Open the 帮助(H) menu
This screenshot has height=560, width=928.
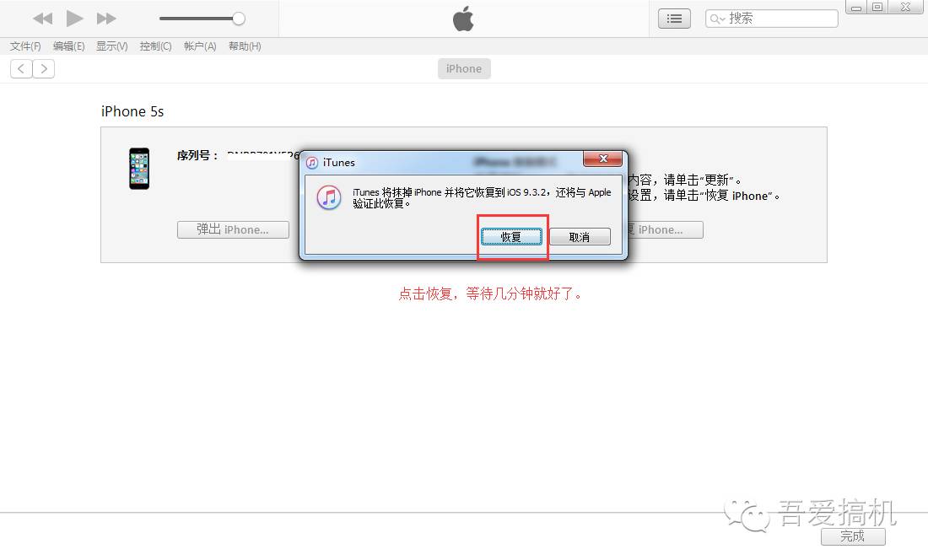[x=244, y=46]
